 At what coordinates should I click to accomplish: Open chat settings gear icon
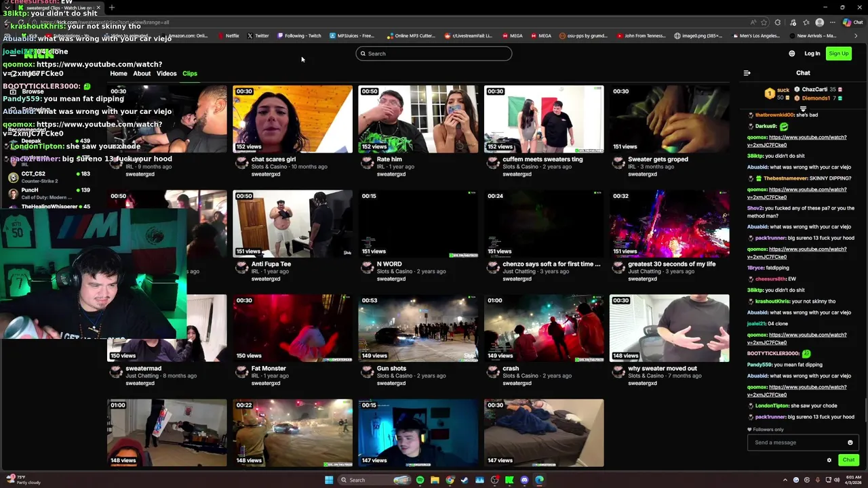(x=829, y=460)
